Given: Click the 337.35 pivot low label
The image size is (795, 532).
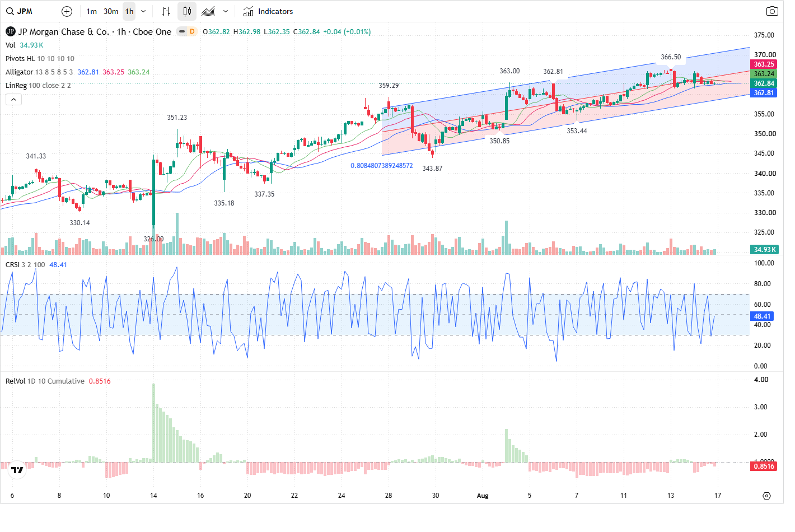Looking at the screenshot, I should (264, 194).
